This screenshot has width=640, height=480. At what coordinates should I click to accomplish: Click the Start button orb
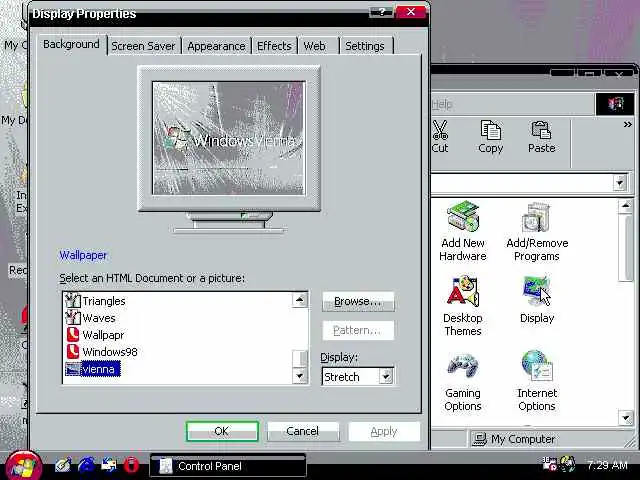tap(23, 466)
